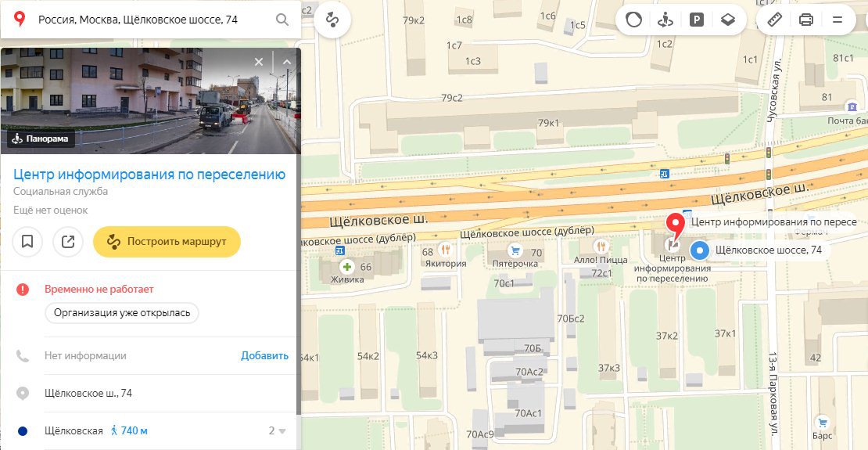The height and width of the screenshot is (450, 868).
Task: Click the Пятёрочка shop marker
Action: click(515, 250)
